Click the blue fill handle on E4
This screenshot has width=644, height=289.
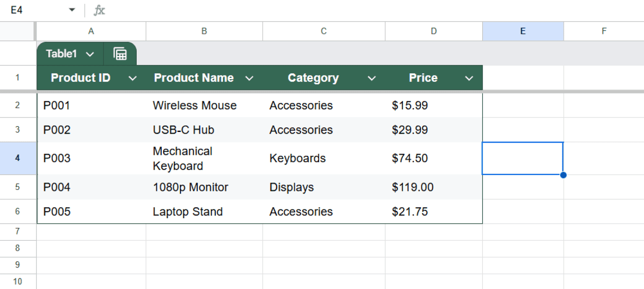coord(563,175)
